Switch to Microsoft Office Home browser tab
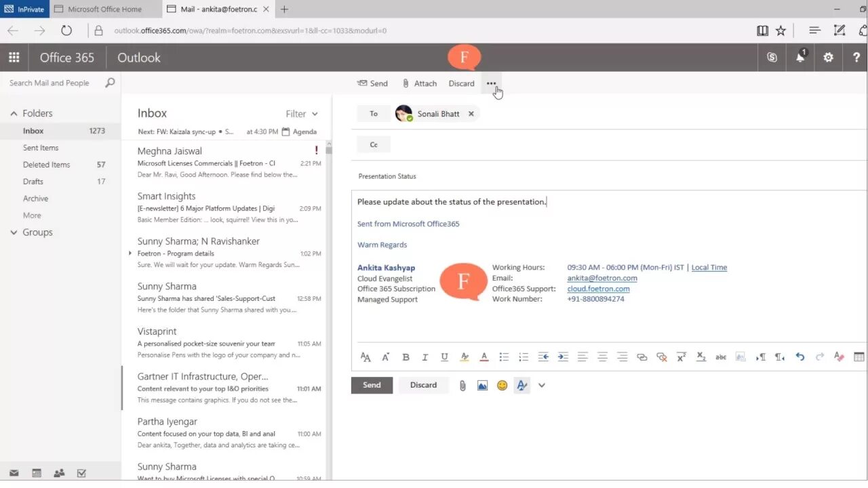Viewport: 868px width, 488px height. click(106, 9)
